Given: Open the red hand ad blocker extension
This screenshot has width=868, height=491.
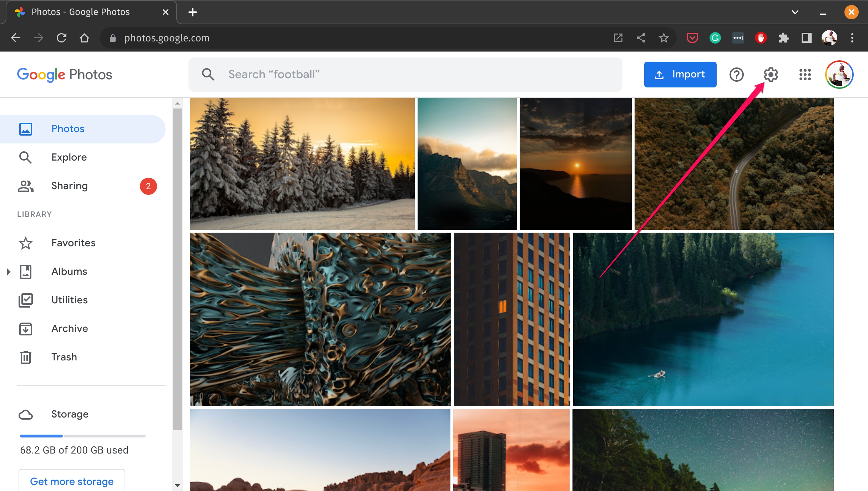Looking at the screenshot, I should 761,38.
